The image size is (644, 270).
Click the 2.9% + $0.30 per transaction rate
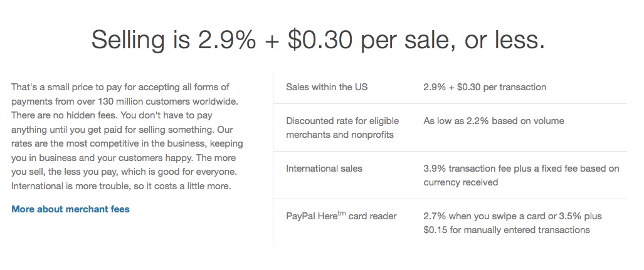(x=485, y=87)
